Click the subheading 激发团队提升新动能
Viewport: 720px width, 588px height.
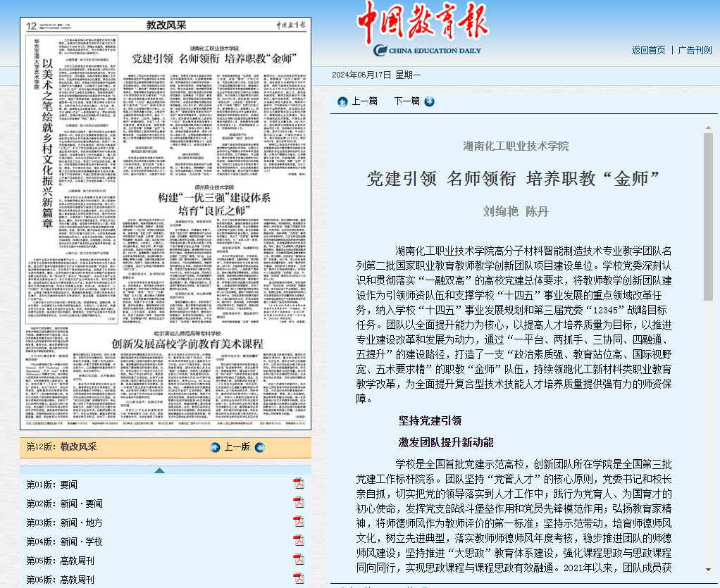[446, 442]
